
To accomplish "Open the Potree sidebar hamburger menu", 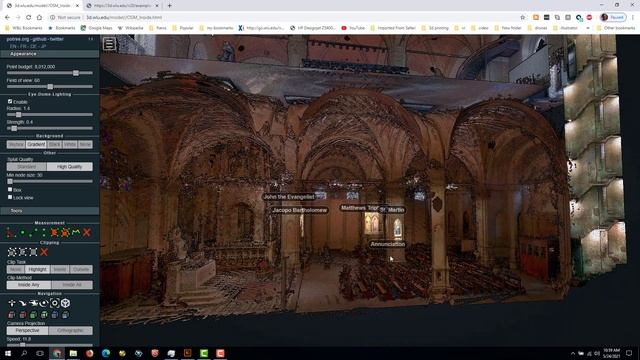I will [109, 43].
